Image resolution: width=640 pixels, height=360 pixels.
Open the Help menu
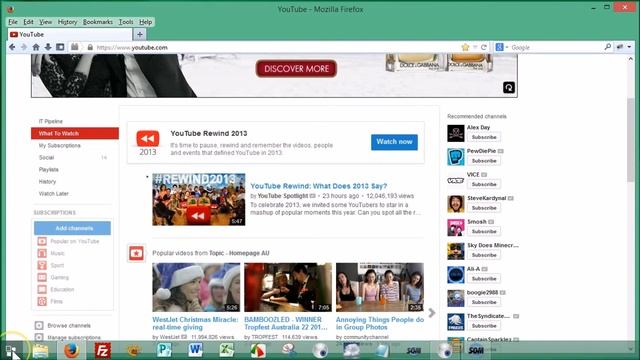pos(146,22)
